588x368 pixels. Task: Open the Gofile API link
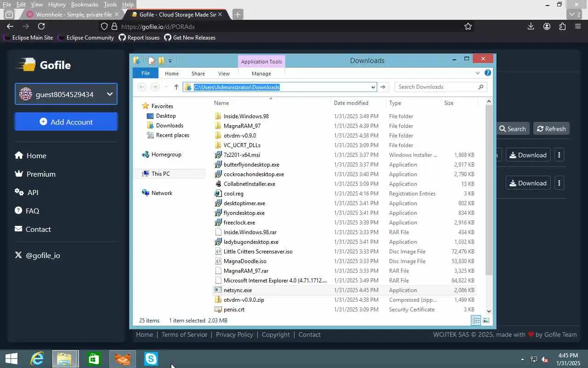27,192
